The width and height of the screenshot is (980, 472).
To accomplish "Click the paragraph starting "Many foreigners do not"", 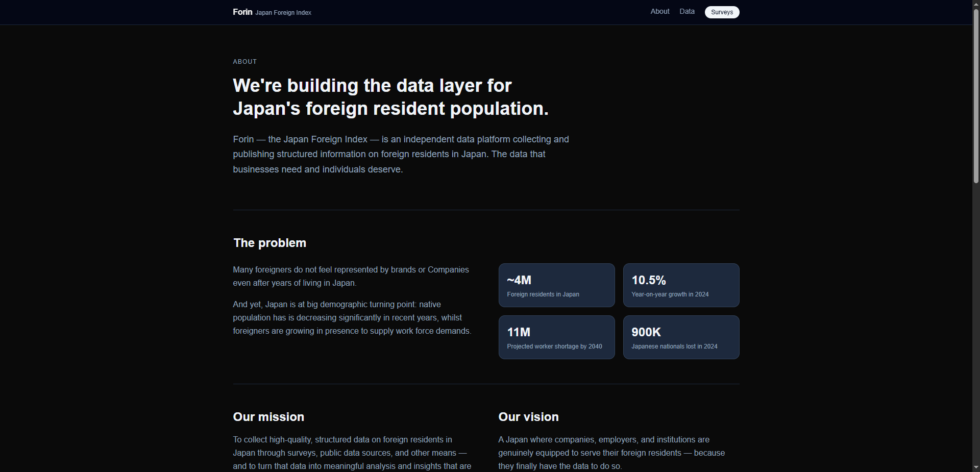I will [x=351, y=276].
